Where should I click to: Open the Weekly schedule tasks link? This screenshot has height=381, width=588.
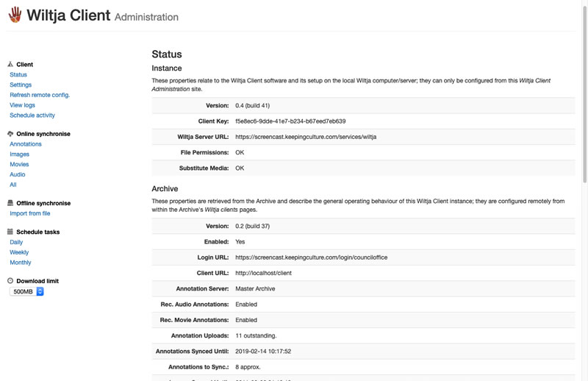tap(19, 252)
